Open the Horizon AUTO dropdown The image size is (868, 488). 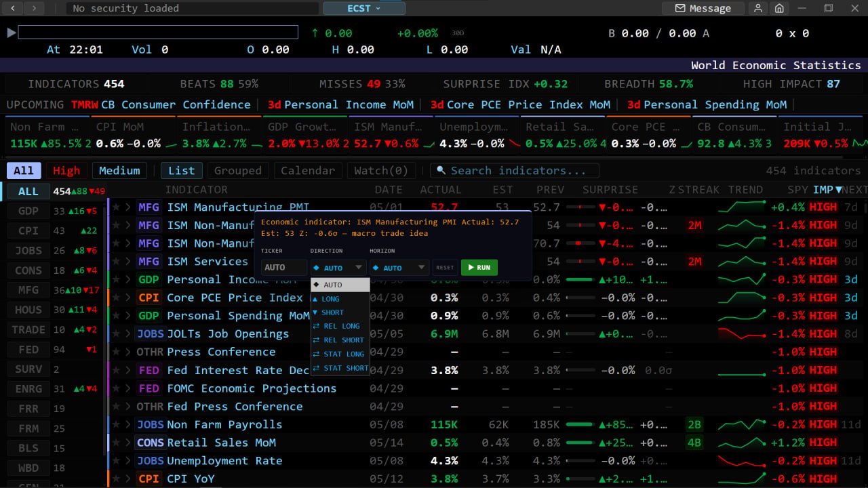[399, 268]
